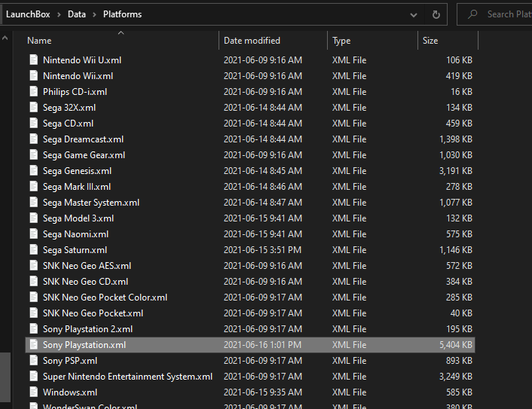Navigate to LaunchBox in the breadcrumb

[x=28, y=14]
